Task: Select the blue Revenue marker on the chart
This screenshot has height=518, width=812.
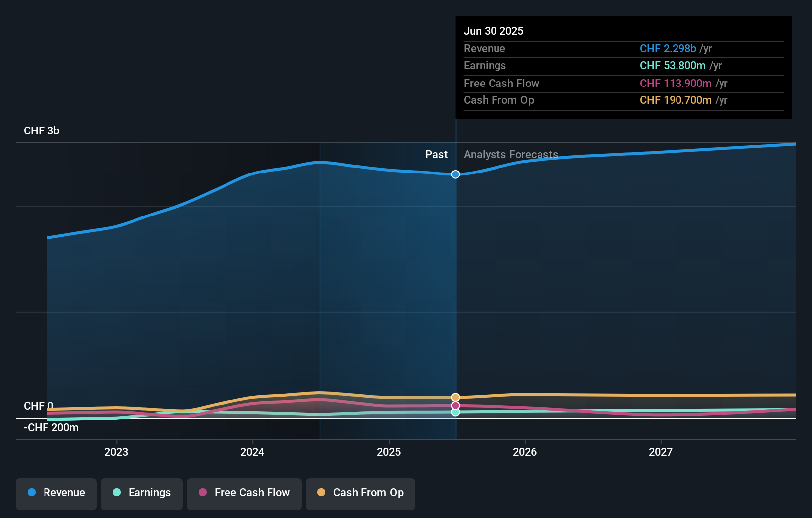Action: pyautogui.click(x=455, y=174)
